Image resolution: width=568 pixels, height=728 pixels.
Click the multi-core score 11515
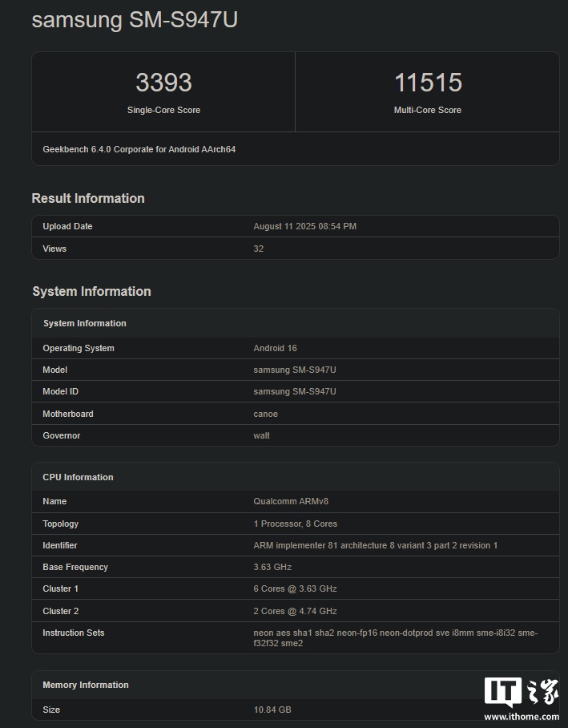tap(428, 82)
